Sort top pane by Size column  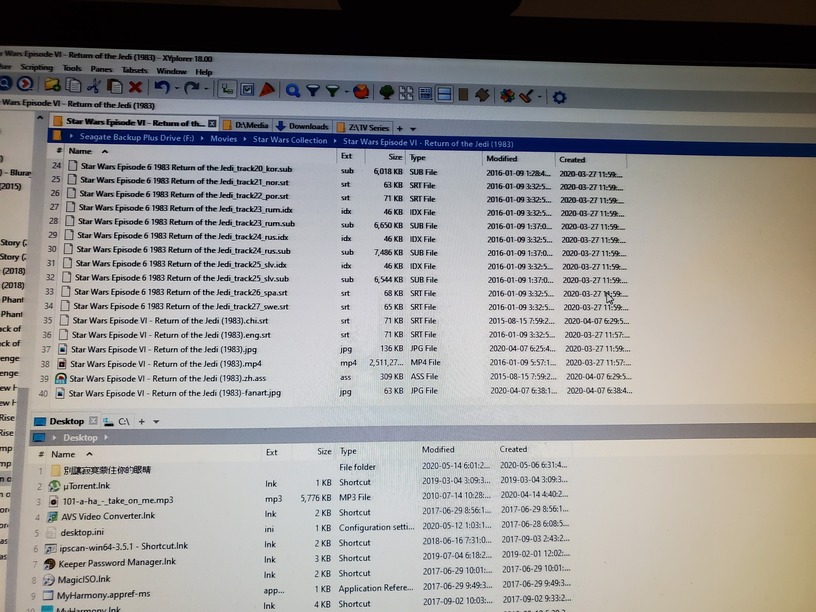[x=395, y=157]
